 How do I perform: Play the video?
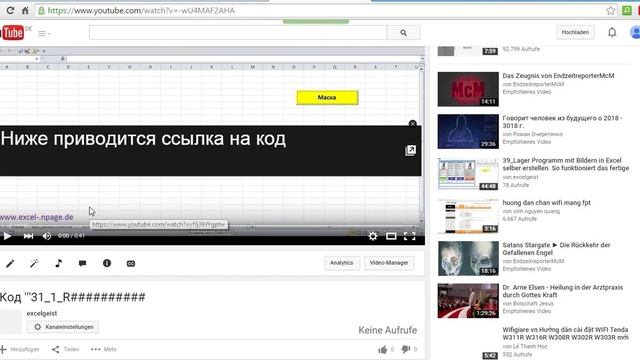pyautogui.click(x=7, y=236)
